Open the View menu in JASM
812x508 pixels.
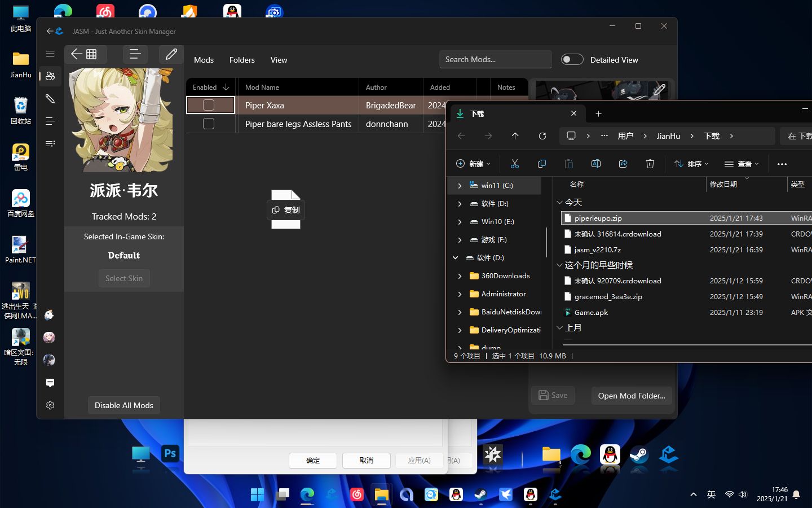(279, 60)
